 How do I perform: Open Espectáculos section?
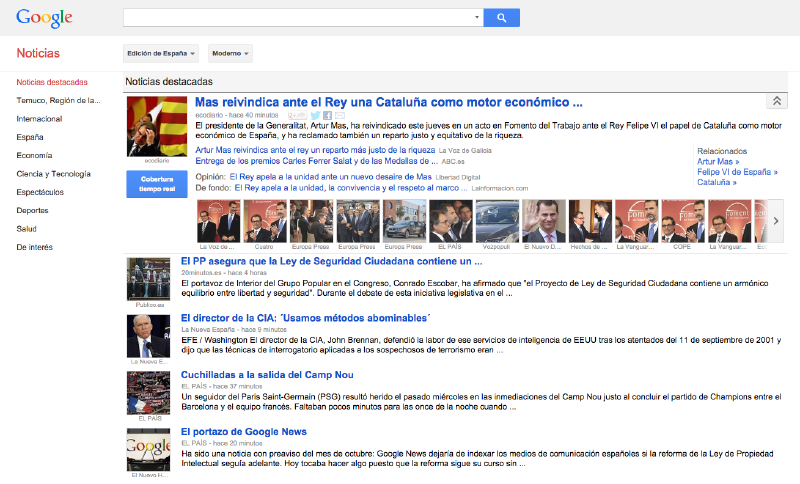coord(40,192)
